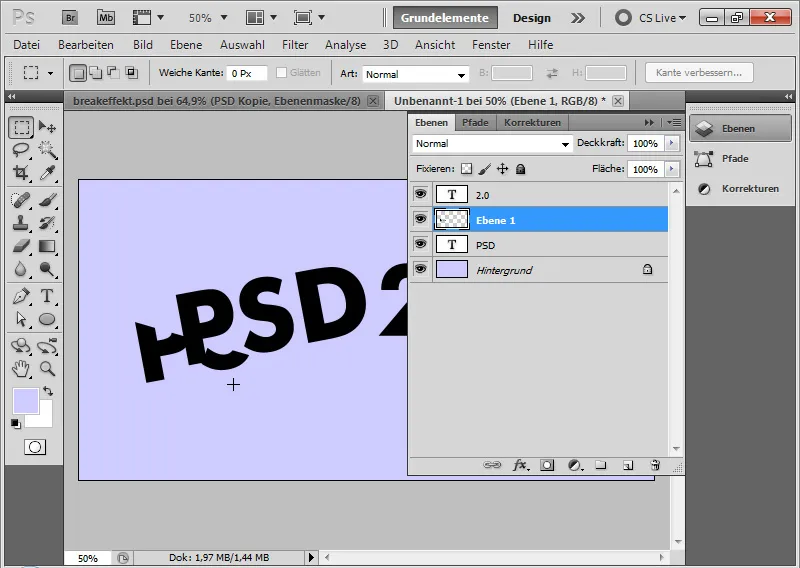Toggle lock image pixels
Image resolution: width=800 pixels, height=568 pixels.
pos(485,169)
